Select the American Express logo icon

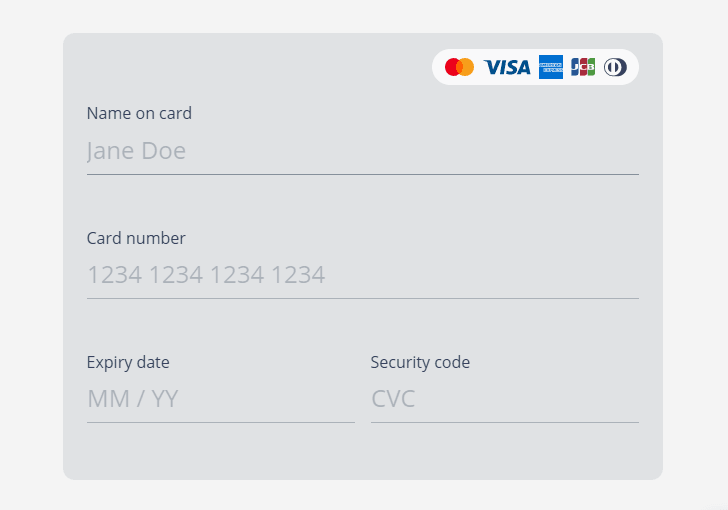pos(551,67)
